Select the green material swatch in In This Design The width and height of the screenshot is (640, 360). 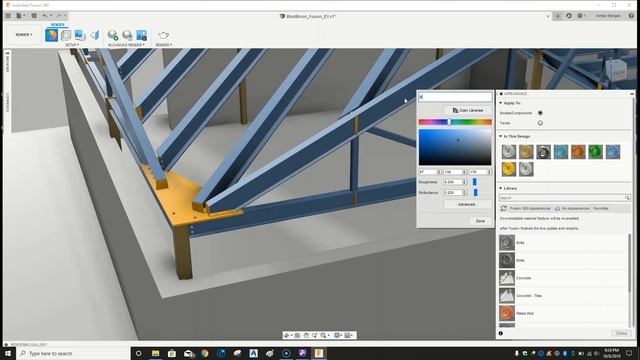pyautogui.click(x=596, y=152)
